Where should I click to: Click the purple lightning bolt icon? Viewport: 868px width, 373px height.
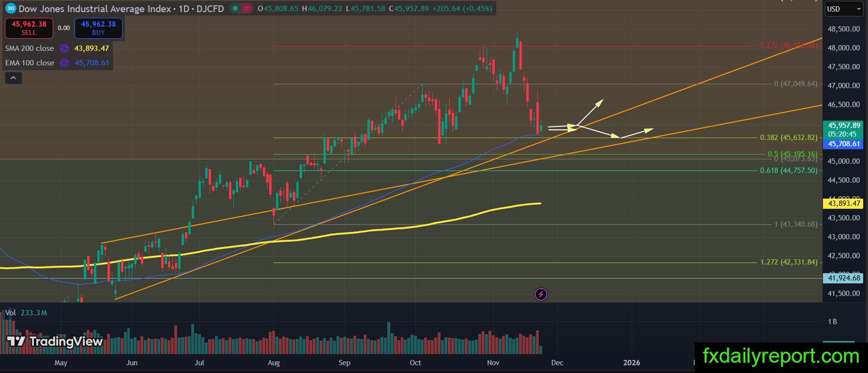click(541, 294)
